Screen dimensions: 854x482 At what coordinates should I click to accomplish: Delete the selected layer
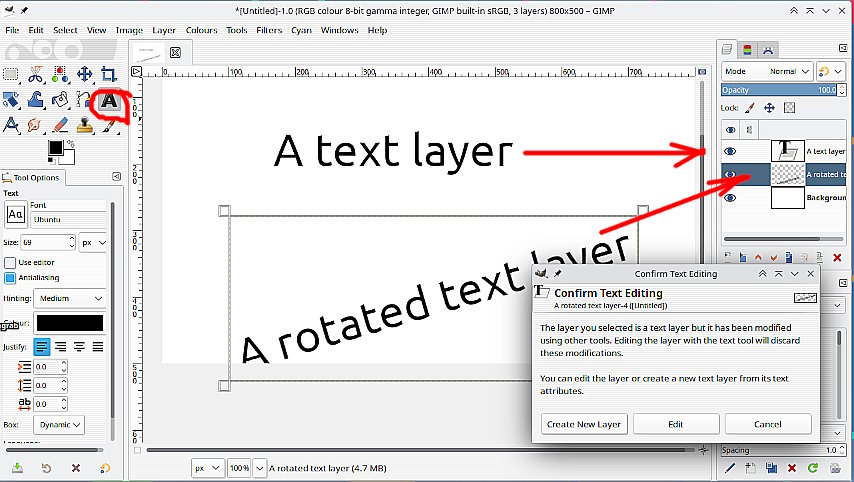pos(837,257)
